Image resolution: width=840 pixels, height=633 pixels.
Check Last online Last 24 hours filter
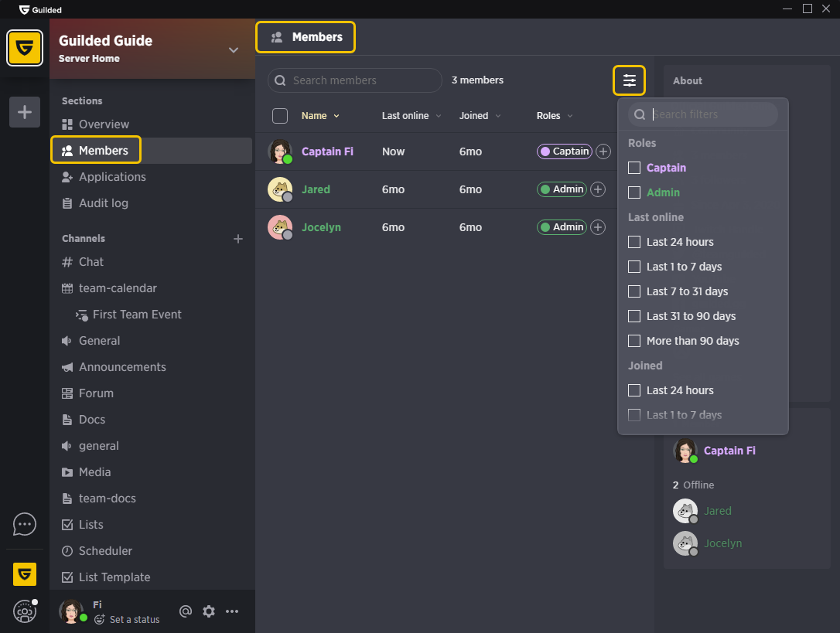[x=634, y=242]
